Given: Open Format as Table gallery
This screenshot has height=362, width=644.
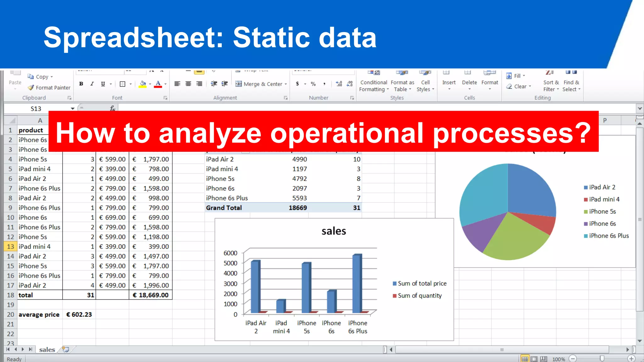Looking at the screenshot, I should coord(402,81).
